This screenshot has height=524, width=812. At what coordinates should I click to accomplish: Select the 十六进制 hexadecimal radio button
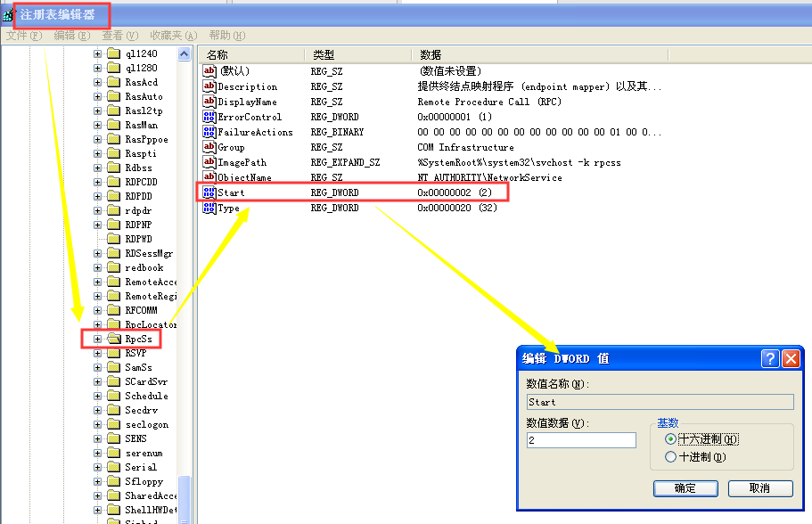click(670, 439)
